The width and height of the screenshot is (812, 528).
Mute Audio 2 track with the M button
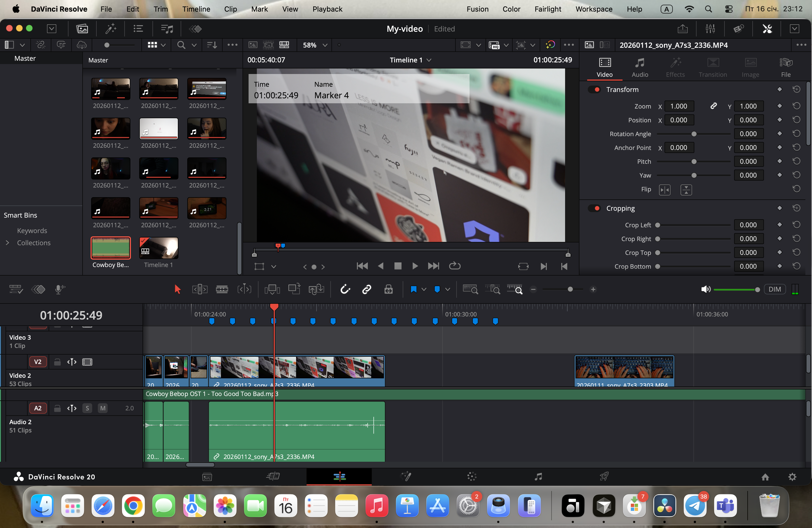(103, 408)
